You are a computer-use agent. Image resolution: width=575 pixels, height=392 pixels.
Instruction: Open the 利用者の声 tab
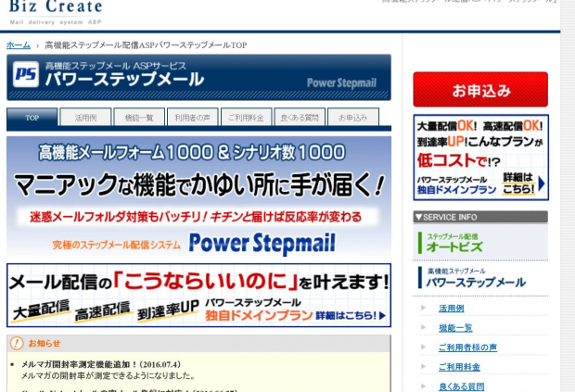[x=192, y=118]
